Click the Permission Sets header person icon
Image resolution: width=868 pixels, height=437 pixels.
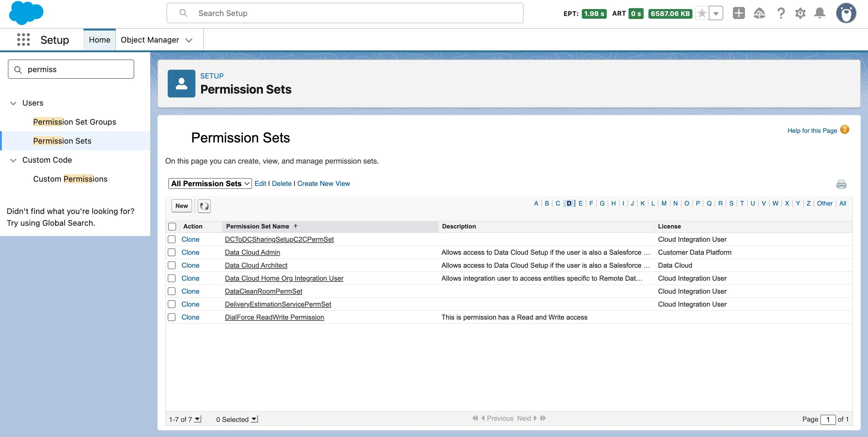tap(181, 84)
